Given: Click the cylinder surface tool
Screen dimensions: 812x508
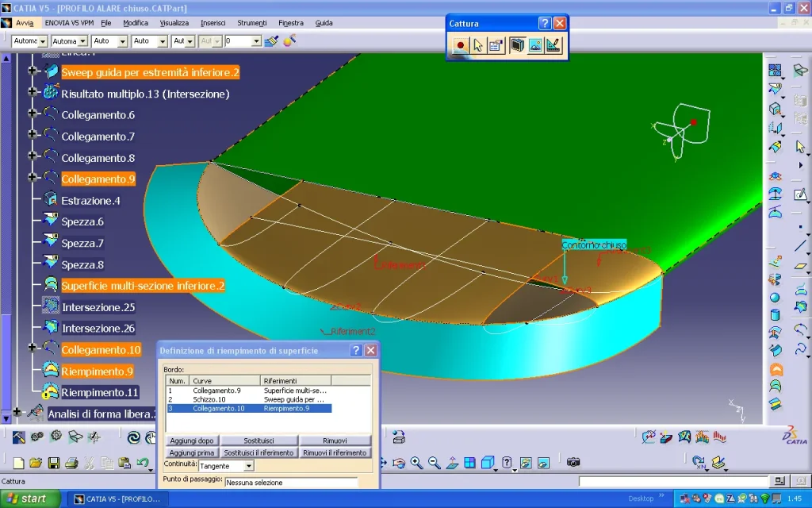Looking at the screenshot, I should click(x=775, y=314).
